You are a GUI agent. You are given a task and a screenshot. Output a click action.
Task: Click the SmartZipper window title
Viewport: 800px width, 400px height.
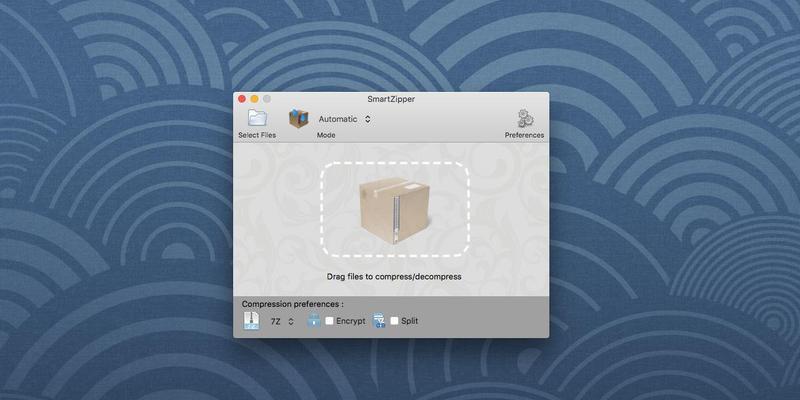pos(391,99)
